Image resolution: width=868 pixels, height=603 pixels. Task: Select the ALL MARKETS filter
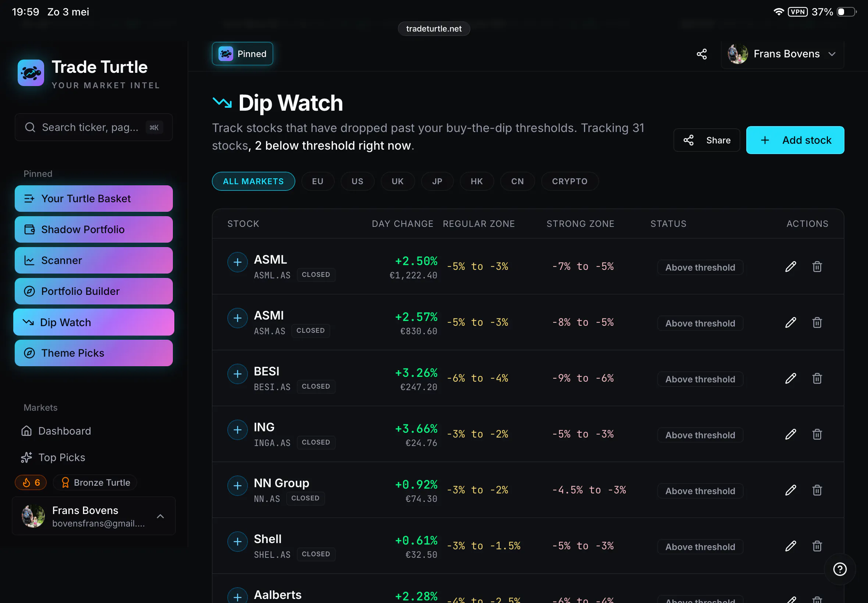coord(253,182)
